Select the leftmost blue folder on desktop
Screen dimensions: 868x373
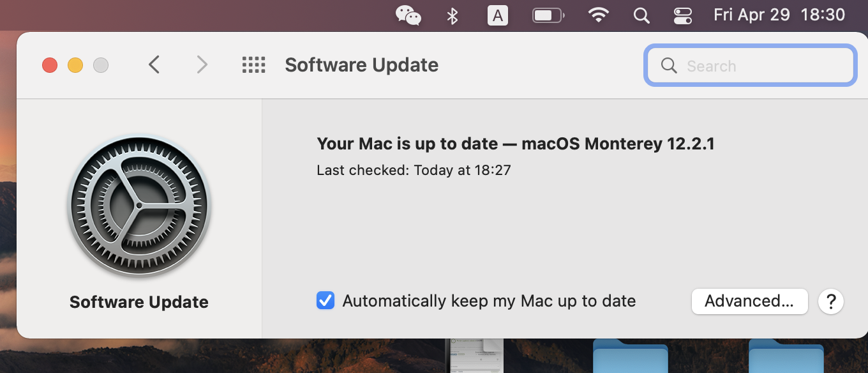pos(630,358)
